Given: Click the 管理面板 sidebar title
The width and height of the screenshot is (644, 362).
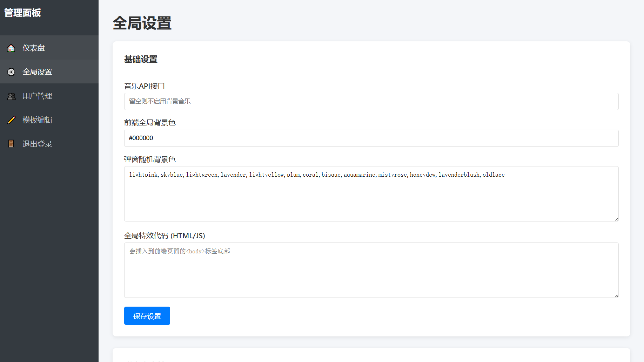Looking at the screenshot, I should (x=22, y=13).
